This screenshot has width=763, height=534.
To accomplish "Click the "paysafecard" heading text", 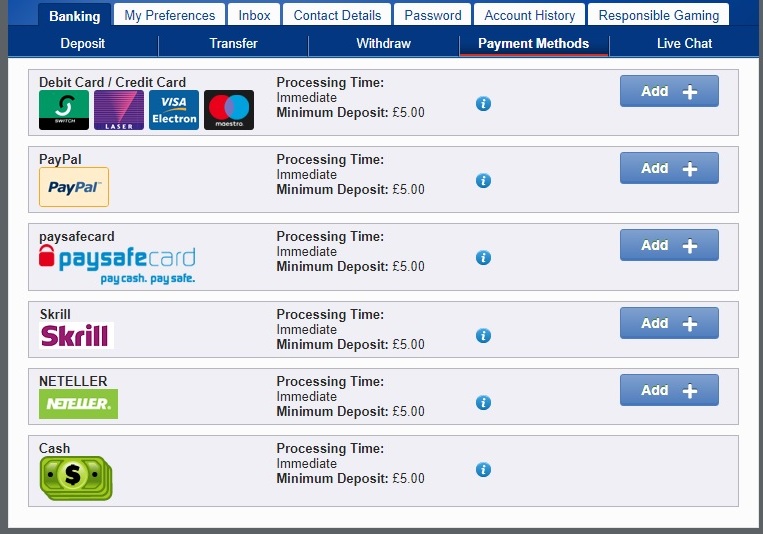I will (x=77, y=237).
